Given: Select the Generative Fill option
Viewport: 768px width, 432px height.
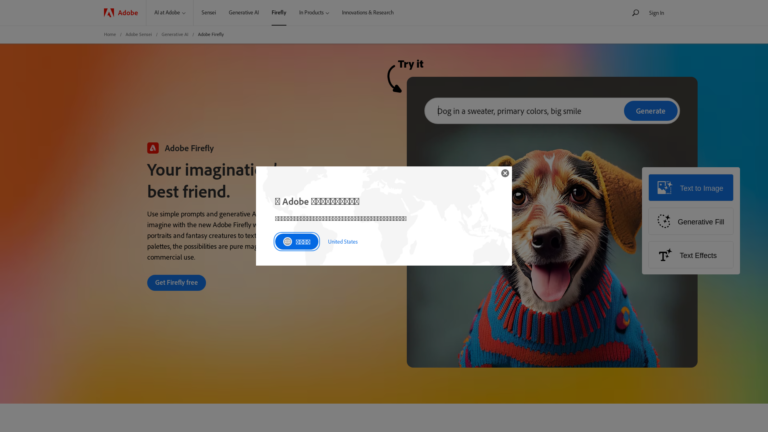Looking at the screenshot, I should [691, 221].
